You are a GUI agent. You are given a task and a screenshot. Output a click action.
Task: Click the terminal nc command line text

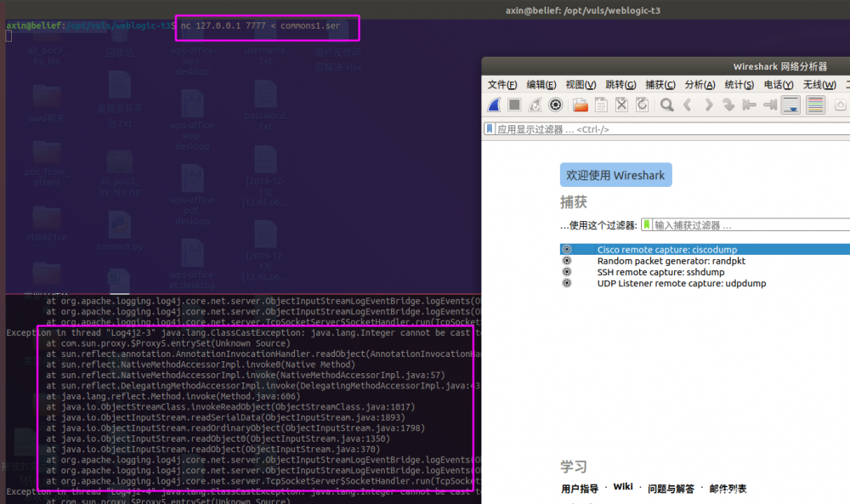coord(260,25)
